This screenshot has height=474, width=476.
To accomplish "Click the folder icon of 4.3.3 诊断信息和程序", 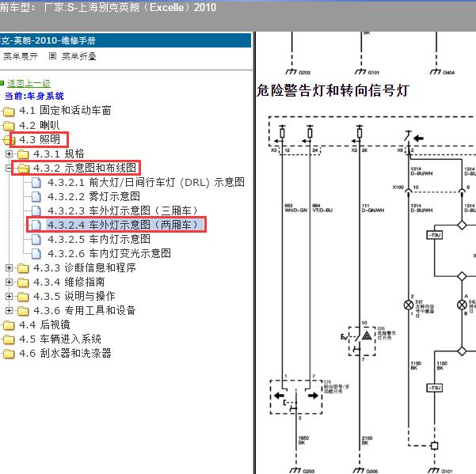I will tap(23, 268).
